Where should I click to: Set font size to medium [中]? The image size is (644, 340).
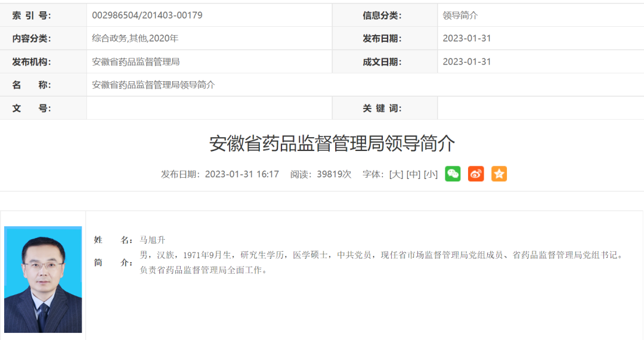pyautogui.click(x=414, y=174)
